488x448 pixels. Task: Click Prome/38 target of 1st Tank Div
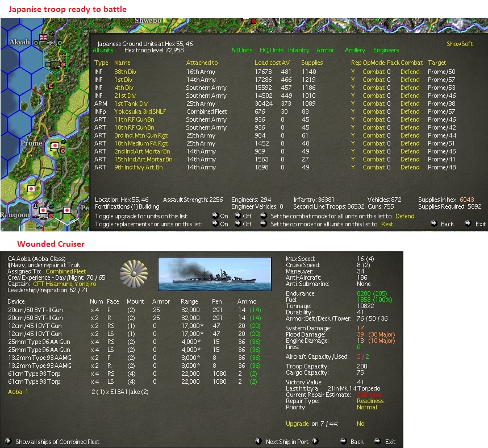[x=441, y=103]
